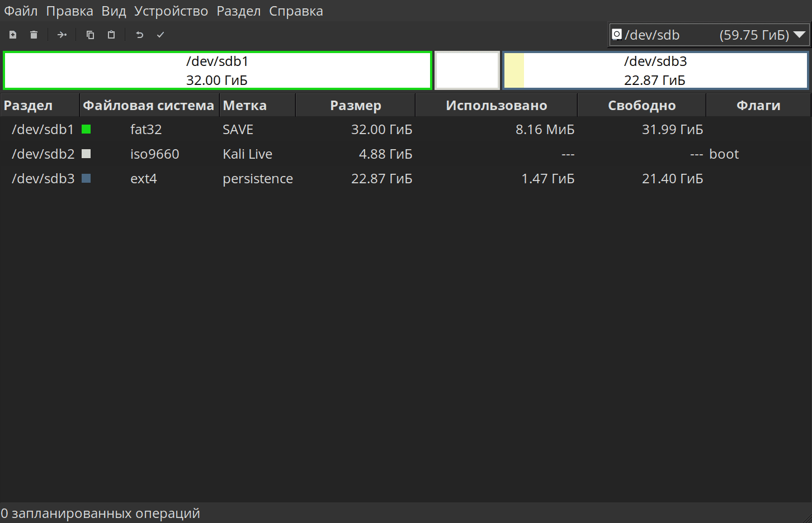Image resolution: width=812 pixels, height=523 pixels.
Task: Click the Copy partition toolbar icon
Action: pos(90,35)
